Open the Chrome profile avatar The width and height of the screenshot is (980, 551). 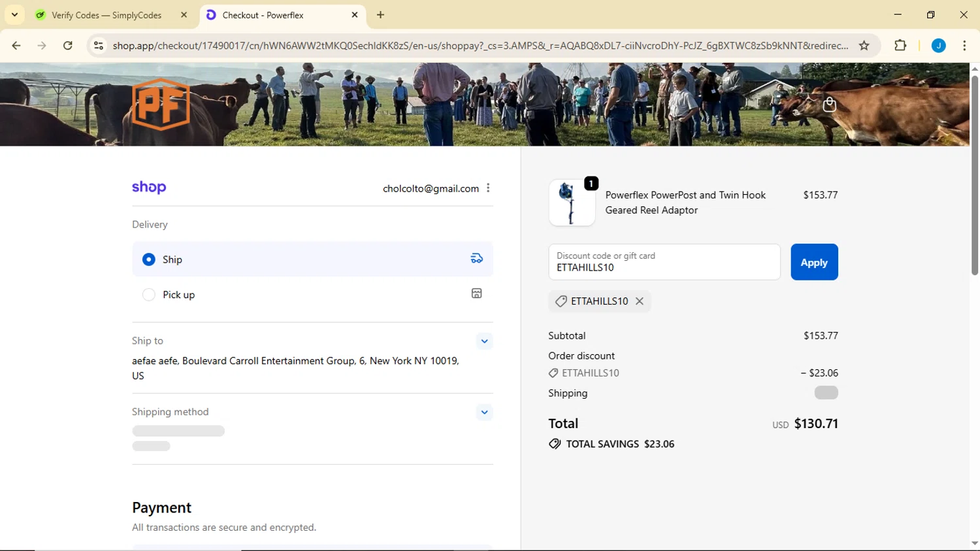(x=939, y=46)
